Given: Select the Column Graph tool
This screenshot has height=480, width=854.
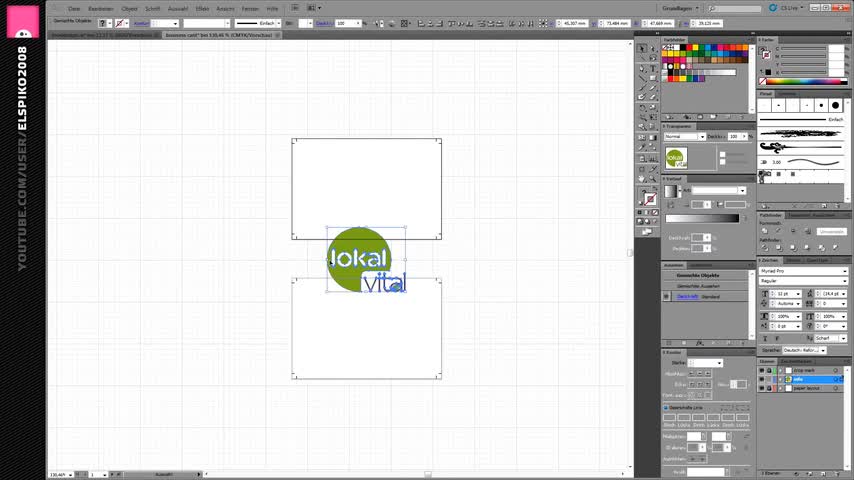Looking at the screenshot, I should pyautogui.click(x=652, y=159).
